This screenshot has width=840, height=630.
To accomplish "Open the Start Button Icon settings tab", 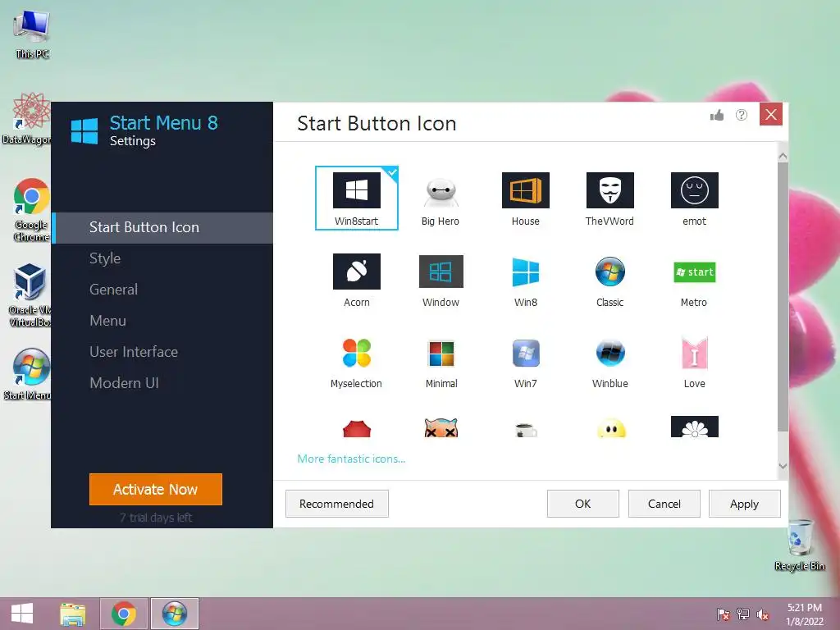I will [x=162, y=228].
